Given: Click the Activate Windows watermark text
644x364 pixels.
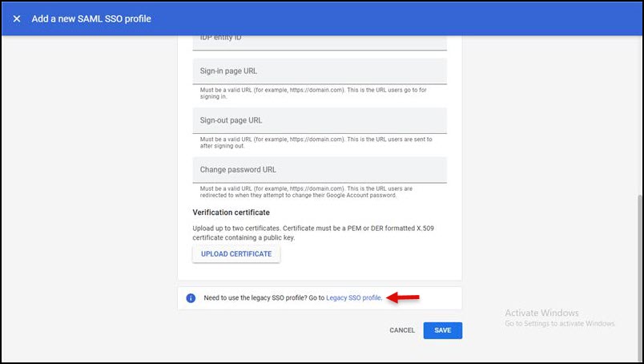Looking at the screenshot, I should click(x=541, y=313).
